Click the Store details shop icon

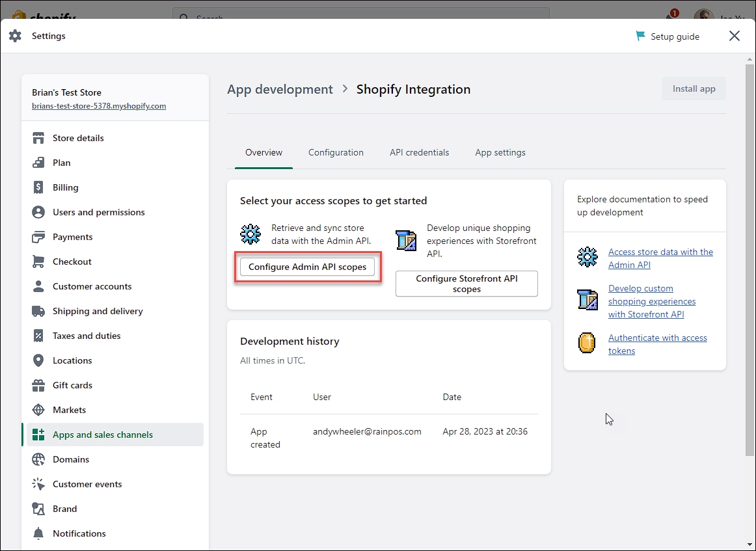38,138
